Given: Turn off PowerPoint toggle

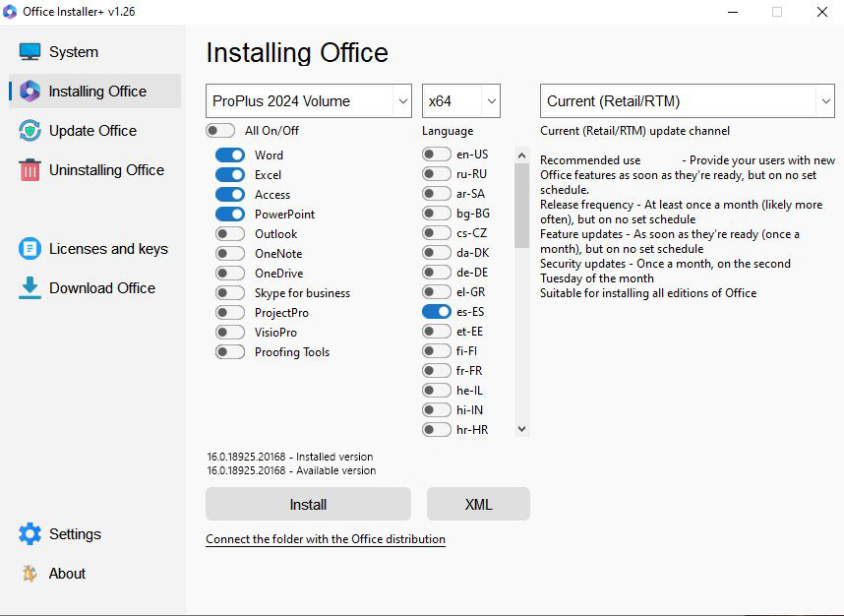Looking at the screenshot, I should [x=230, y=214].
